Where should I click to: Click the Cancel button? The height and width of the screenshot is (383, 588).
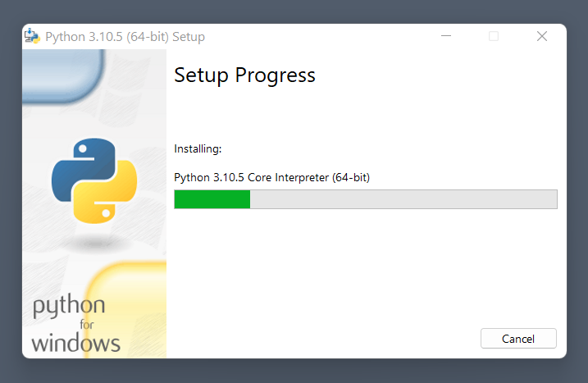(518, 339)
